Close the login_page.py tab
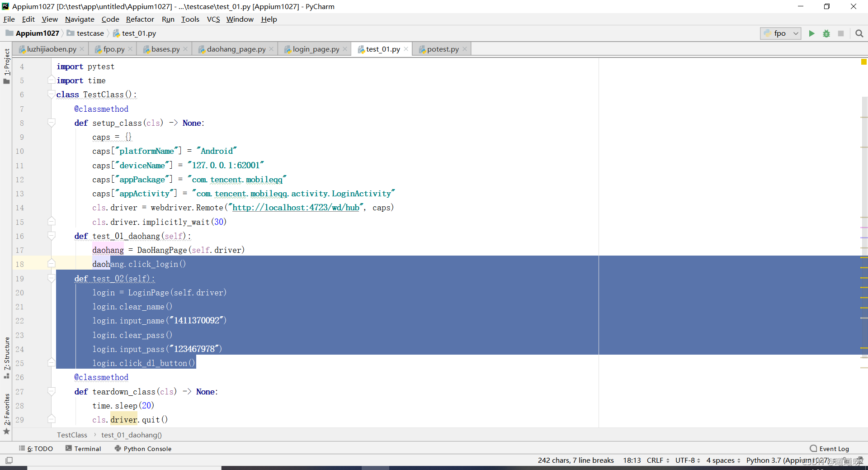 345,49
